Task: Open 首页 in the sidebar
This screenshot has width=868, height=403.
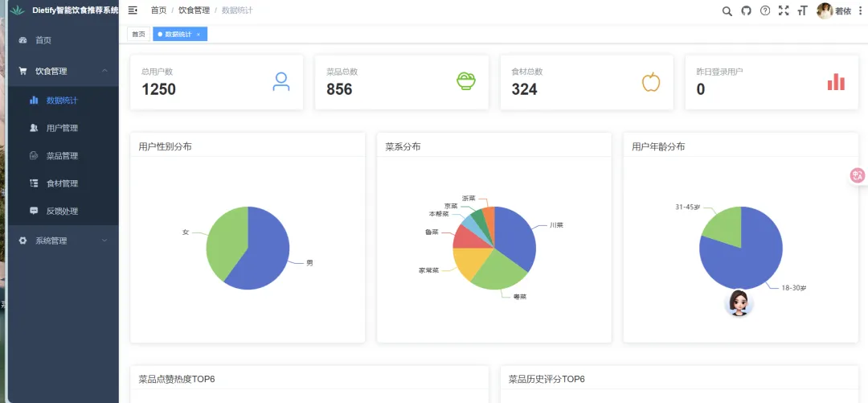Action: point(63,40)
